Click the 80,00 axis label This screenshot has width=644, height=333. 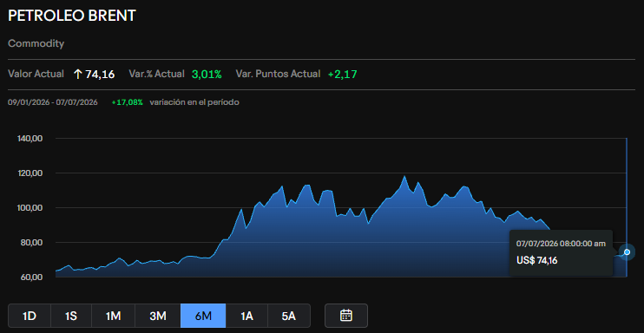[30, 242]
